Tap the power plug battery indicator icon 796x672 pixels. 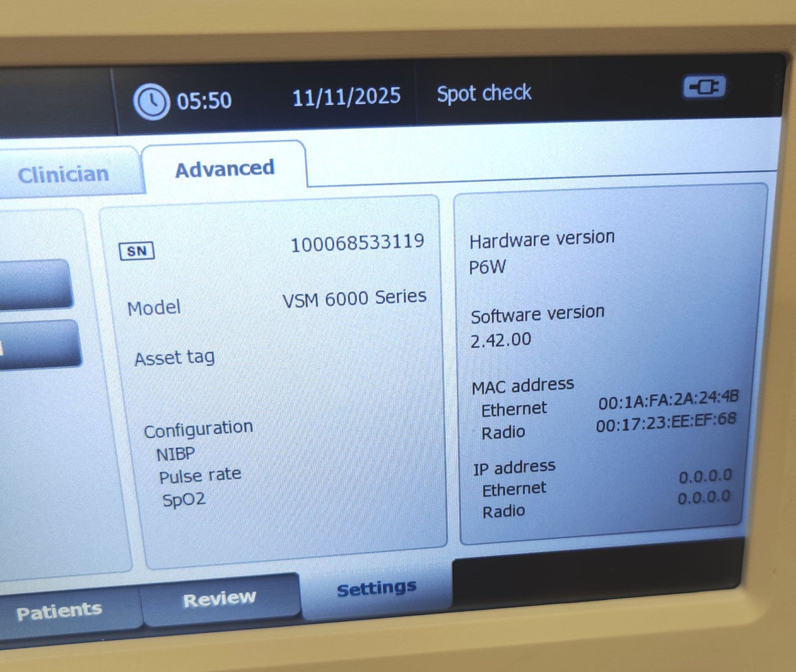(x=703, y=87)
